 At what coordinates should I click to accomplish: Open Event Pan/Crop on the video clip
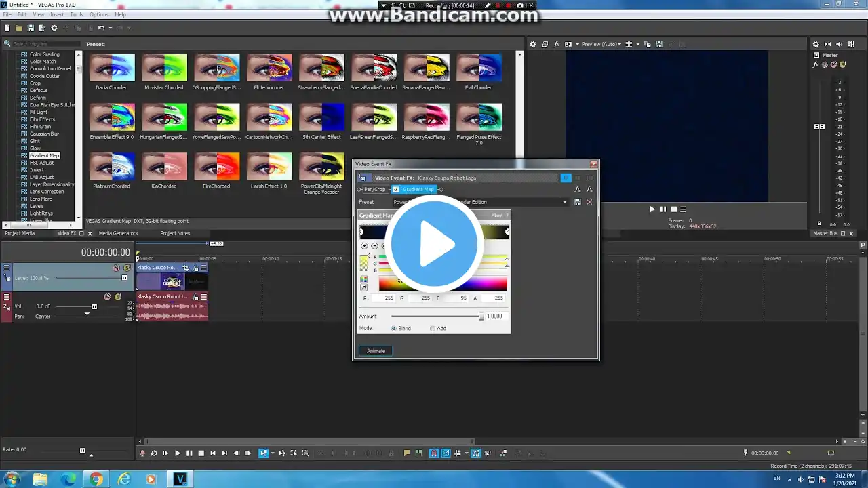(186, 268)
